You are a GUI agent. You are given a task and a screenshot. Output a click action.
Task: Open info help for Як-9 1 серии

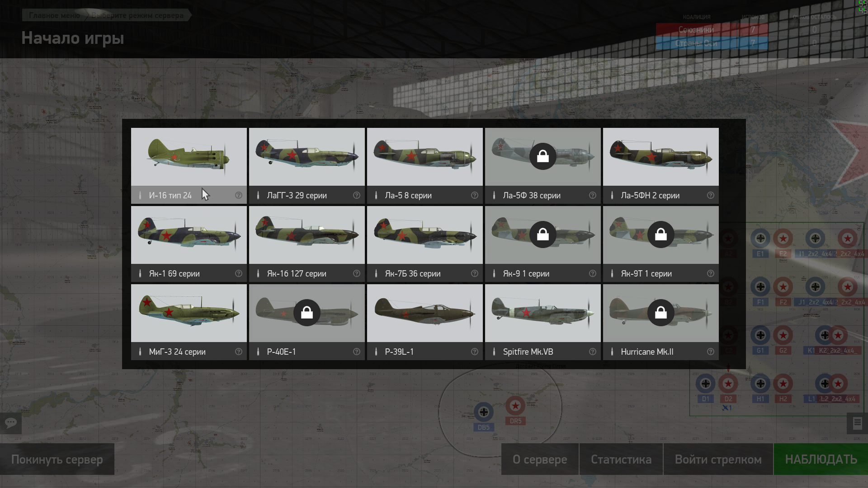click(x=592, y=273)
